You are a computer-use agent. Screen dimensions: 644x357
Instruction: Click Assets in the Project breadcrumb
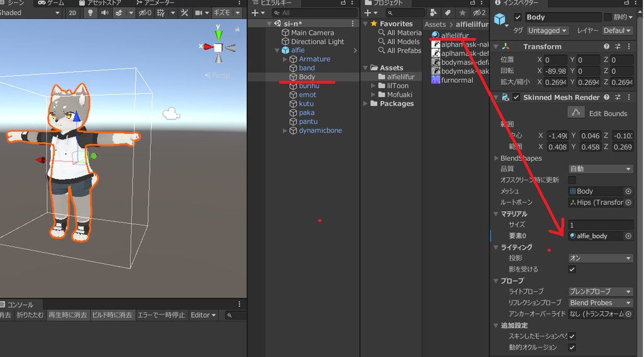point(435,25)
